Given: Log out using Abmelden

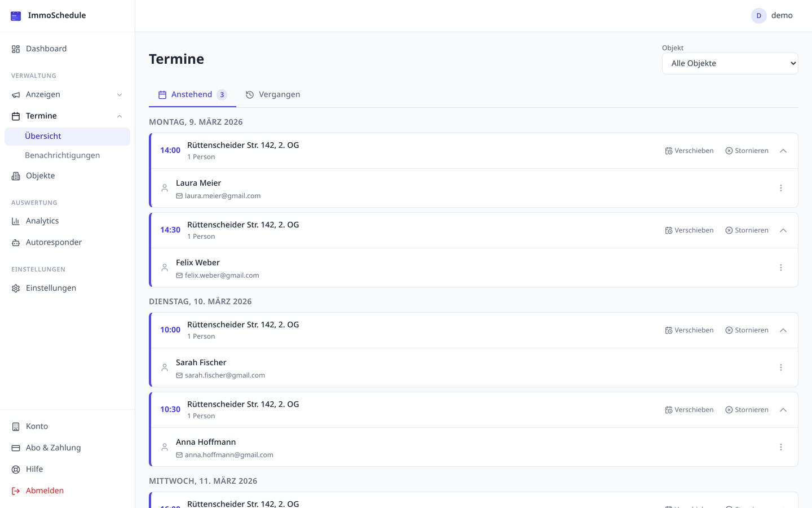Looking at the screenshot, I should click(44, 491).
